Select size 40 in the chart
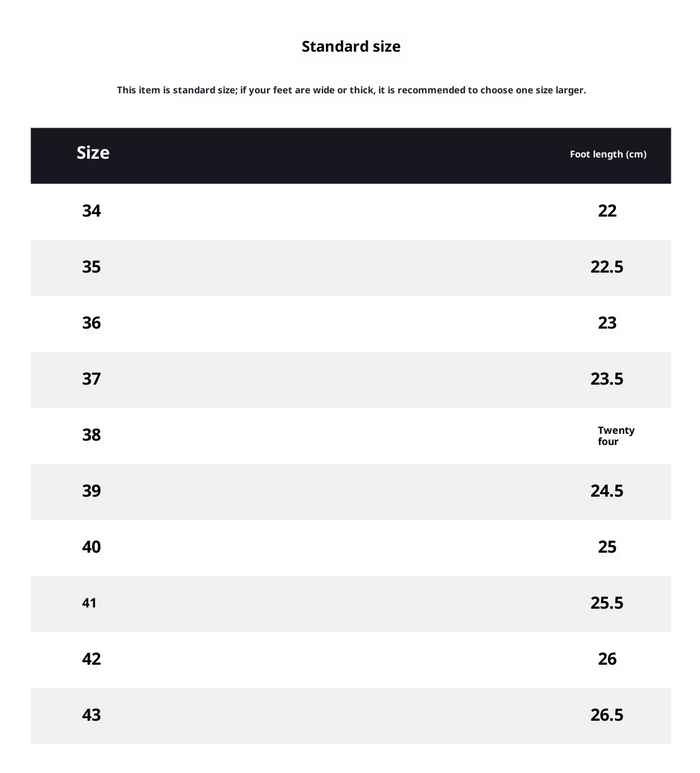Screen dimensions: 700x773 coord(91,547)
